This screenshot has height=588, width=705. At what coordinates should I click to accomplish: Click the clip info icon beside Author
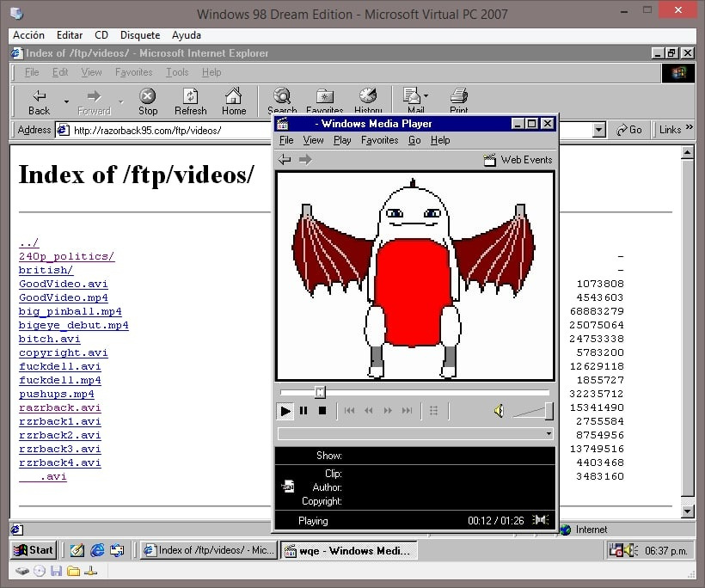coord(288,487)
